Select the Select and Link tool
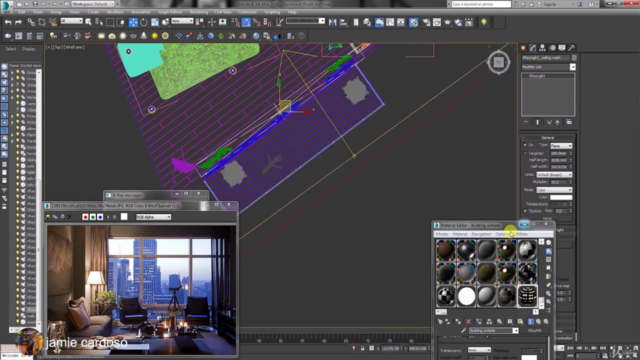The width and height of the screenshot is (640, 360). coord(31,22)
